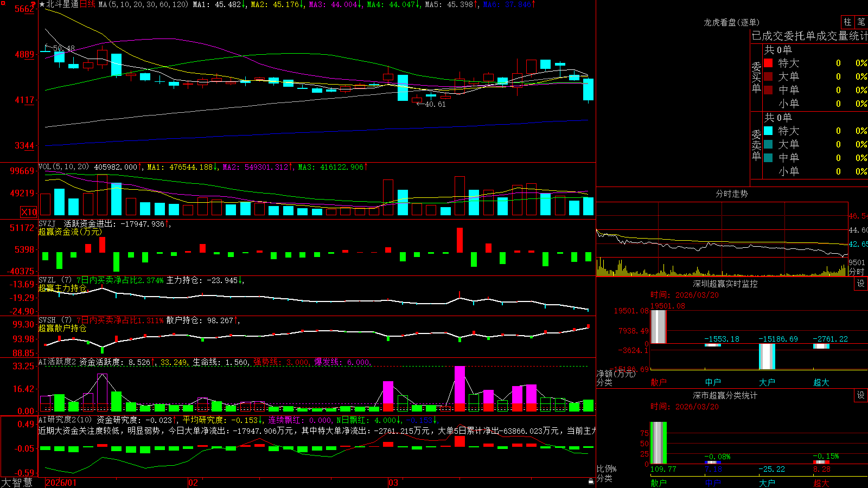The image size is (868, 488).
Task: Select 大户 category in 实时监控 chart
Action: coord(767,382)
